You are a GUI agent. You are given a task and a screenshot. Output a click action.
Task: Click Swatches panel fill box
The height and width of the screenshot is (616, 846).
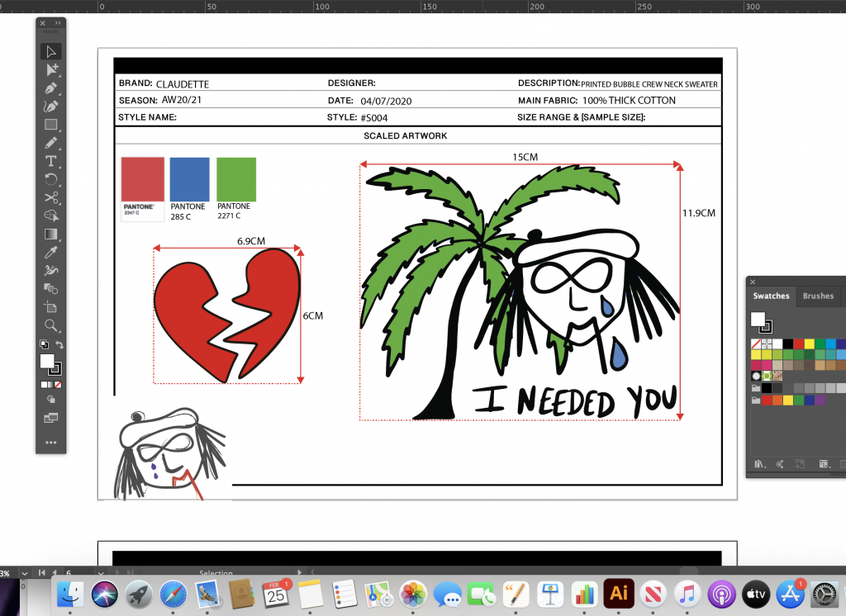[758, 319]
